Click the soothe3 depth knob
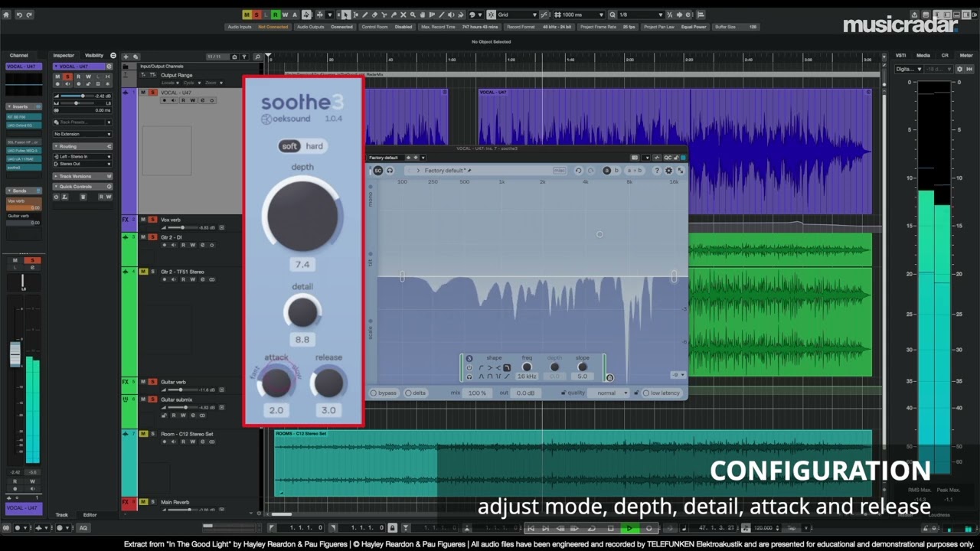Image resolution: width=980 pixels, height=551 pixels. pos(302,217)
